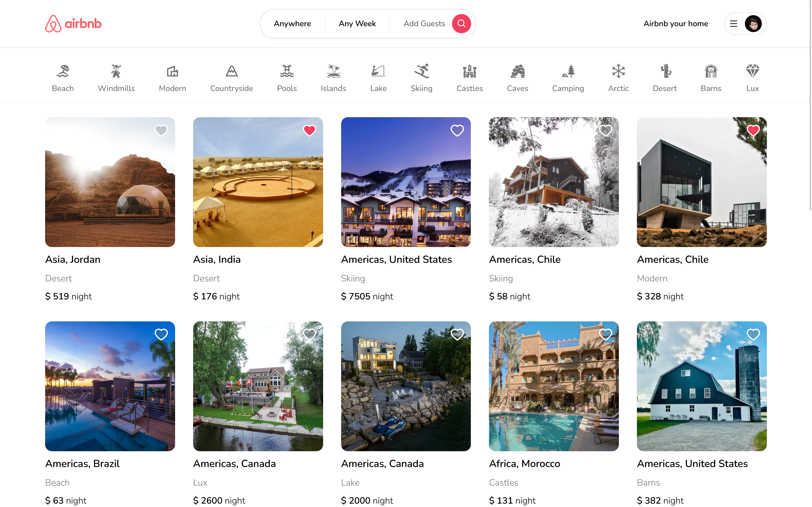Open the Any Week date selector
The height and width of the screenshot is (507, 812).
pyautogui.click(x=357, y=23)
